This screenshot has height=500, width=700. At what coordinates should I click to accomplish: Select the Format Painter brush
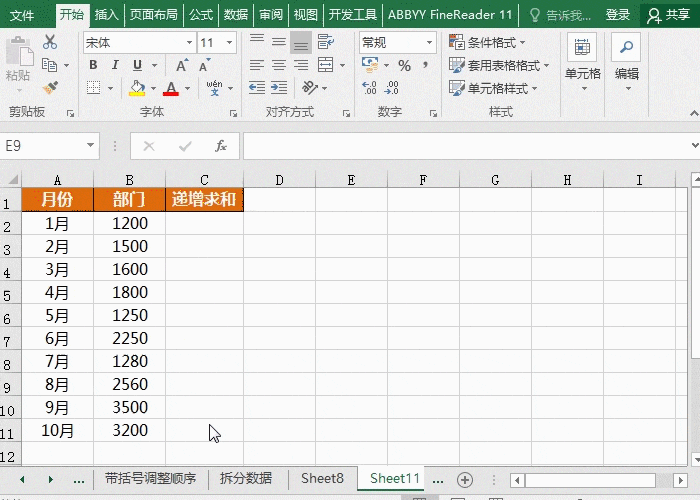click(50, 88)
